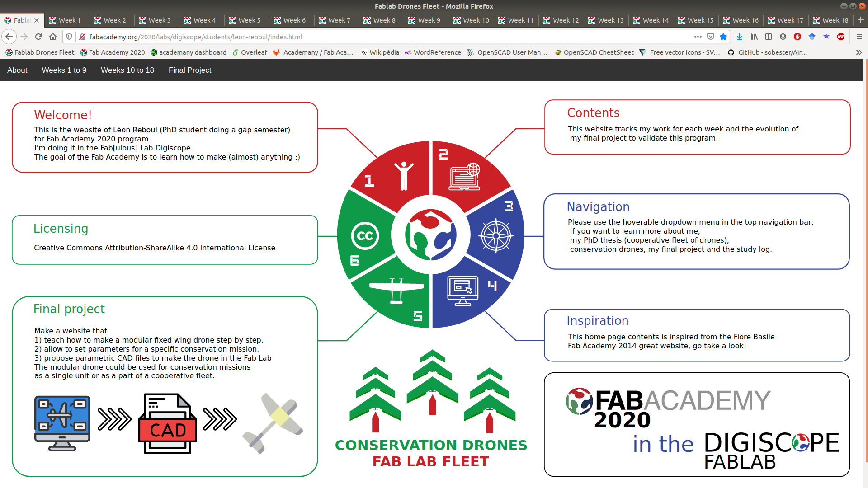This screenshot has width=868, height=488.
Task: Open the Weeks 10 to 18 menu
Action: coord(127,70)
